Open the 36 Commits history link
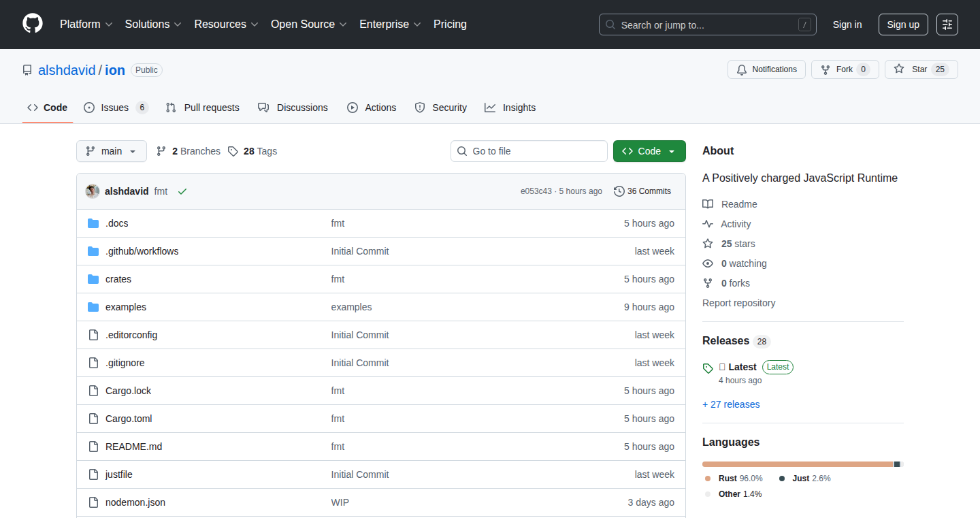The height and width of the screenshot is (518, 980). (x=642, y=191)
